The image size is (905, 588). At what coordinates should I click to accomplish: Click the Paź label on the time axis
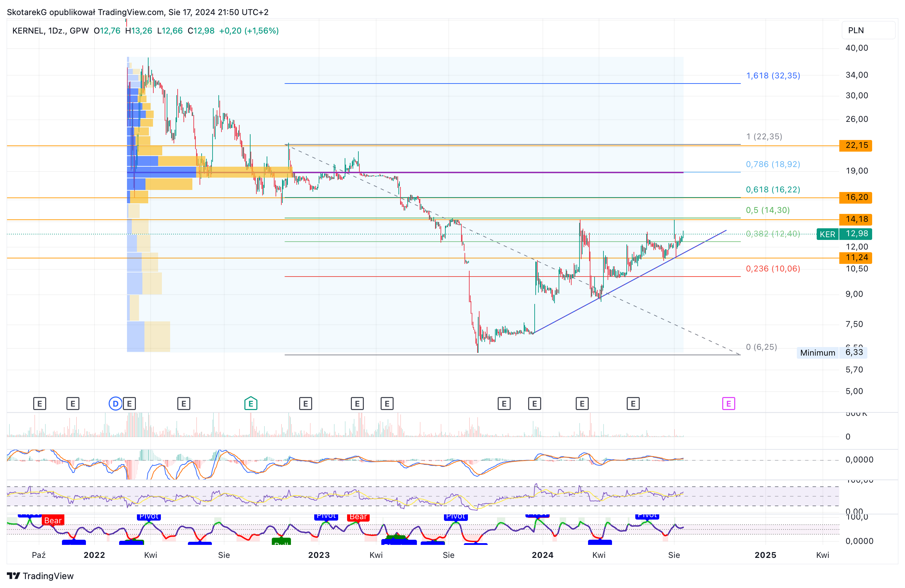(x=39, y=555)
